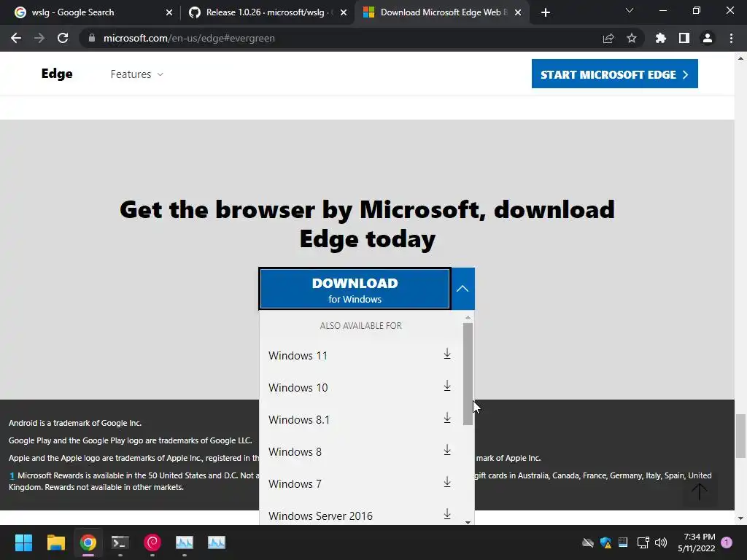Open the Chrome extensions puzzle icon
The width and height of the screenshot is (747, 560).
(661, 38)
